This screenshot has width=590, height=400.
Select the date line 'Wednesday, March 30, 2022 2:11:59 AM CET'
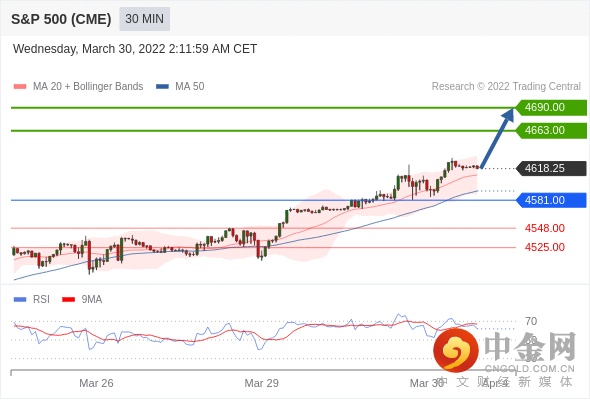pos(135,49)
